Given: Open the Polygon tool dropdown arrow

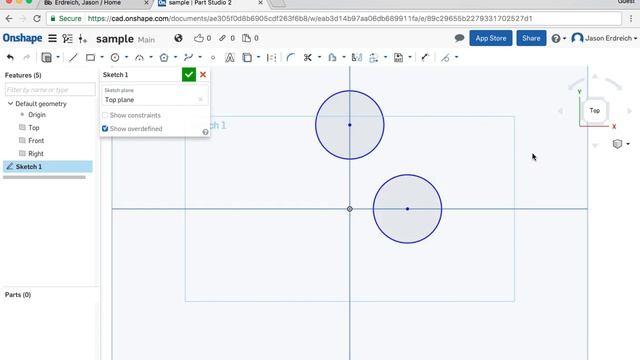Looking at the screenshot, I should (176, 58).
